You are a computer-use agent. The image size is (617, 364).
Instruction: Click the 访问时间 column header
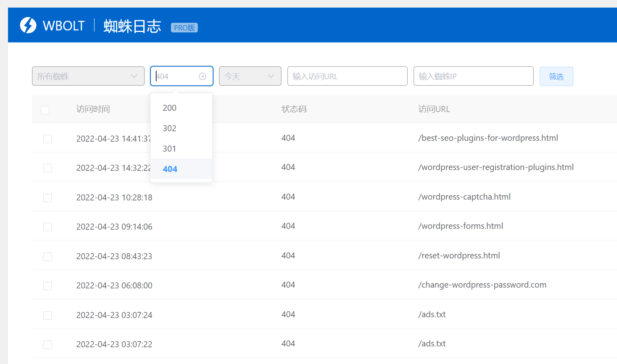93,109
